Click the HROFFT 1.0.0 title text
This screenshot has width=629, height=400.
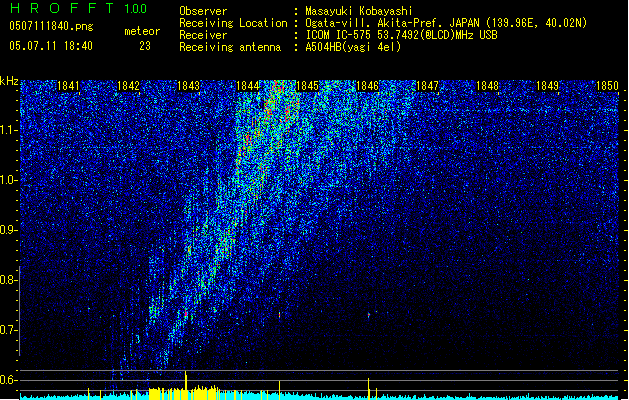(x=78, y=8)
